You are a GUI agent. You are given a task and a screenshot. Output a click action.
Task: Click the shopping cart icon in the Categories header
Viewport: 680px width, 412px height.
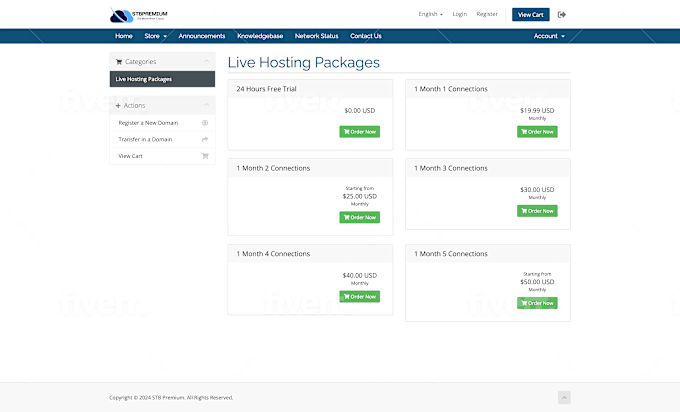pyautogui.click(x=119, y=62)
